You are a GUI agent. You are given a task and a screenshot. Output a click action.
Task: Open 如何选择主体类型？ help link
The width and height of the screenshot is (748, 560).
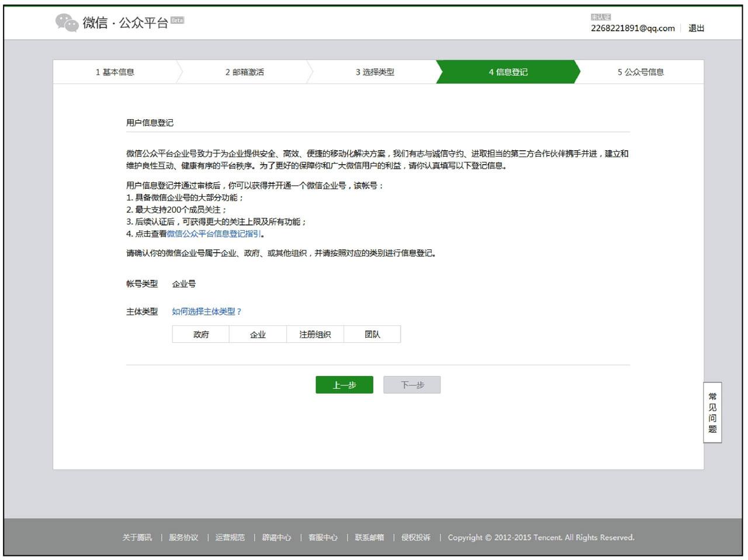coord(207,311)
